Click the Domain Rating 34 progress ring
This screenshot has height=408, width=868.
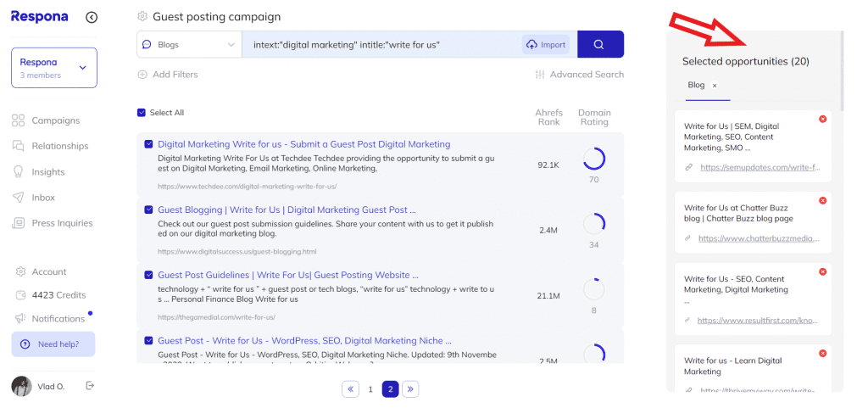click(x=594, y=224)
